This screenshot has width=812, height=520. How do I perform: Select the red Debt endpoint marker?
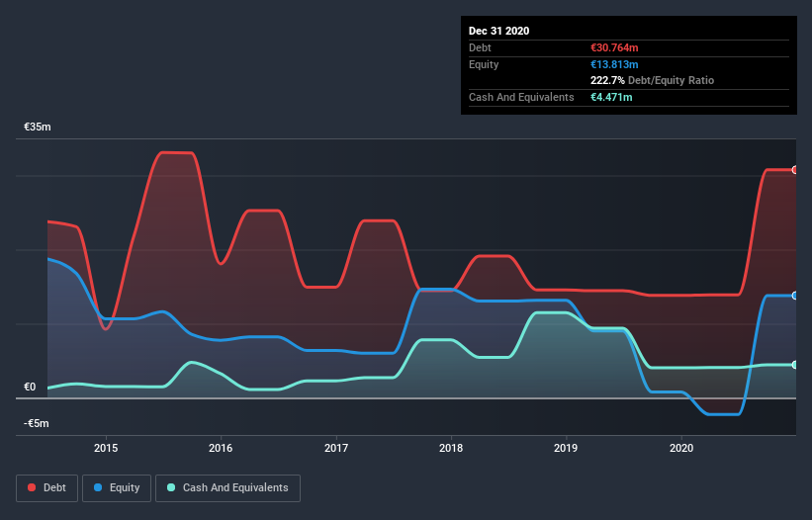tap(794, 170)
